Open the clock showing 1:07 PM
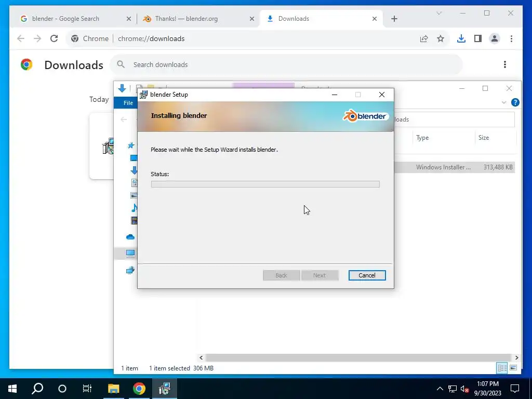Screen dimensions: 532x399 [487, 389]
